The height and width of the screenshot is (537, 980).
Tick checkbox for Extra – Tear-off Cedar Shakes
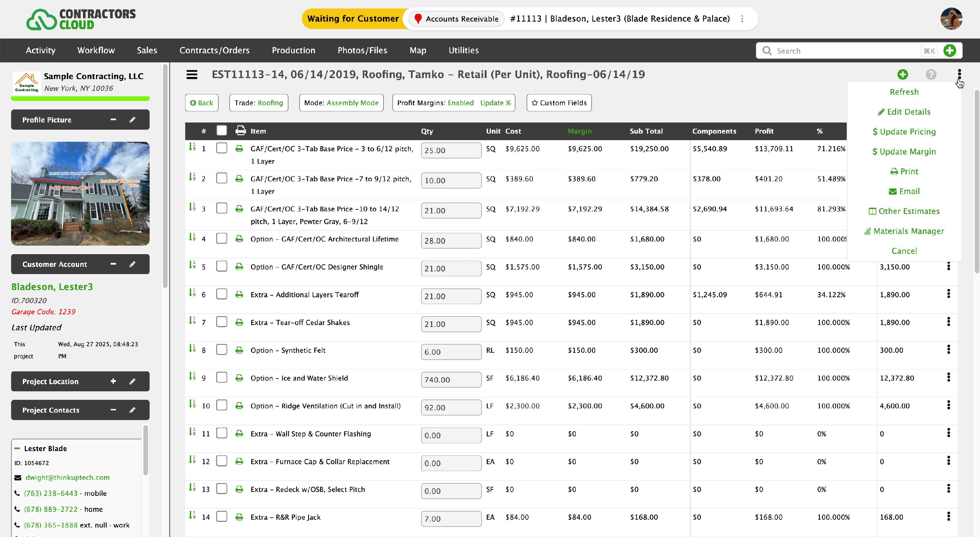pyautogui.click(x=221, y=322)
